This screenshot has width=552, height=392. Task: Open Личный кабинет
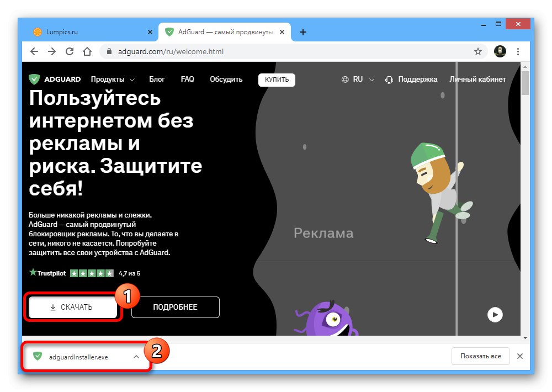click(x=478, y=79)
